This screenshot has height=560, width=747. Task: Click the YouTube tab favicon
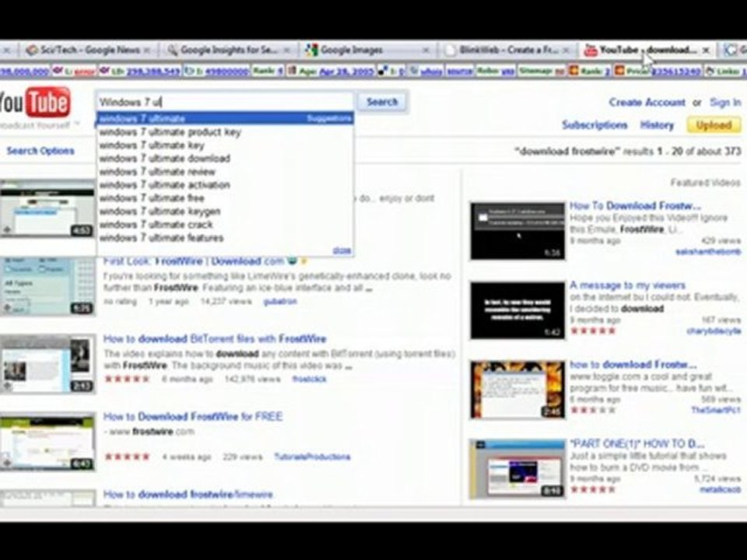coord(591,50)
